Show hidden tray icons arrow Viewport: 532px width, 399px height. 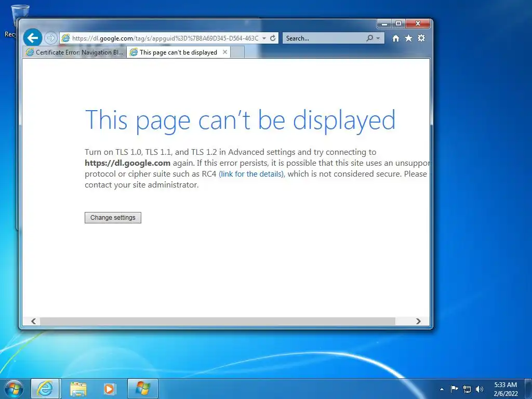(x=442, y=389)
